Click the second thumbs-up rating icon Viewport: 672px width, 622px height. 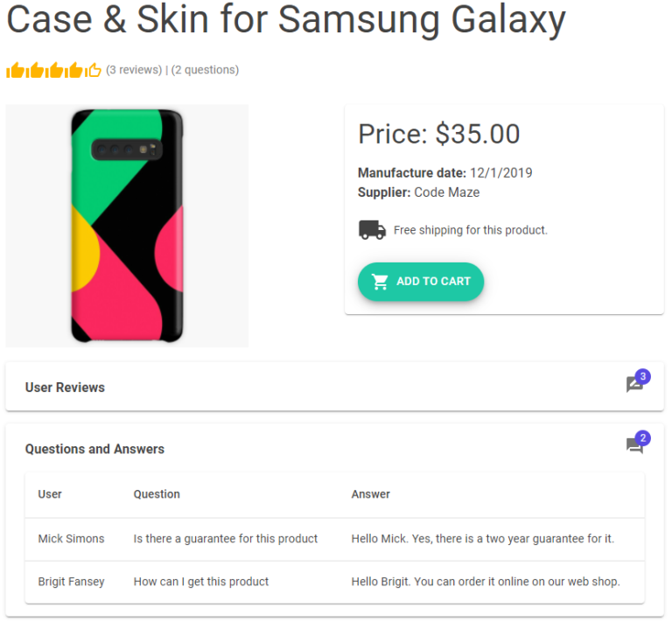coord(35,70)
